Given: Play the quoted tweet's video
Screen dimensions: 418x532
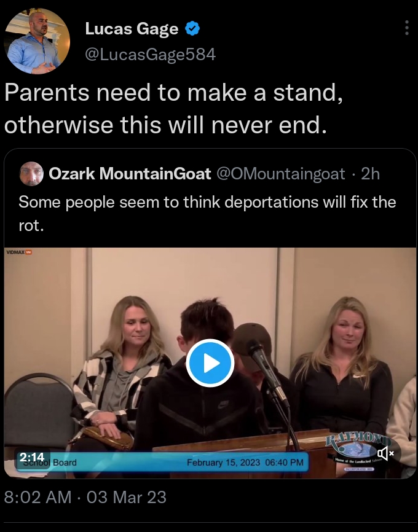Looking at the screenshot, I should coord(210,362).
